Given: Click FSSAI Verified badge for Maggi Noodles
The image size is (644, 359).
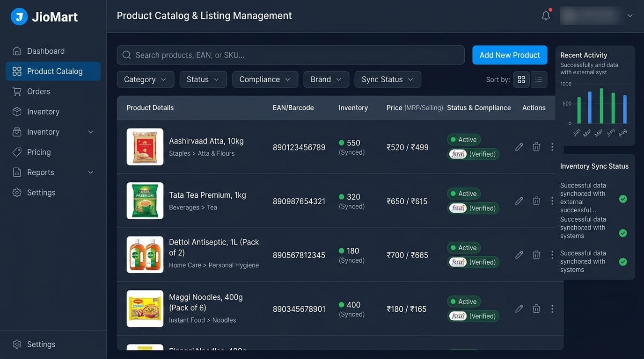Looking at the screenshot, I should pyautogui.click(x=474, y=316).
